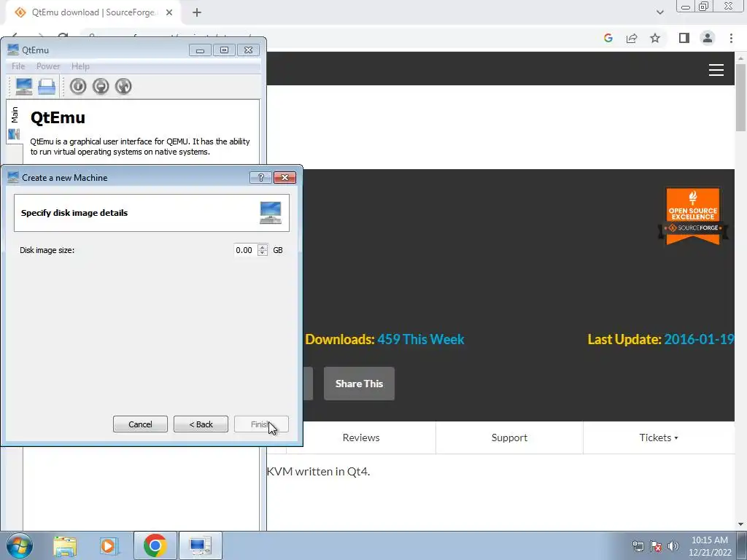Open the Chrome profile avatar icon
The height and width of the screenshot is (560, 747).
708,38
